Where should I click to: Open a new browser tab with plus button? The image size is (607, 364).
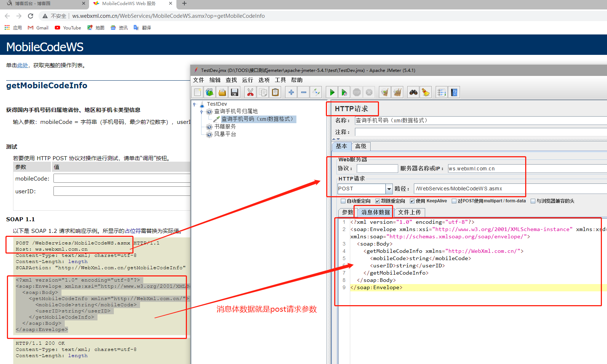tap(184, 3)
